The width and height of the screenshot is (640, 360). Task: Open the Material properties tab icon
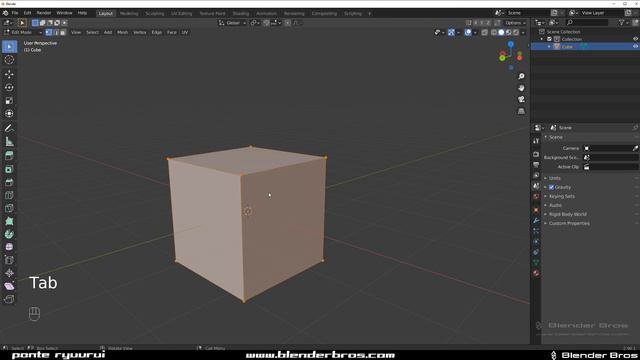[536, 273]
